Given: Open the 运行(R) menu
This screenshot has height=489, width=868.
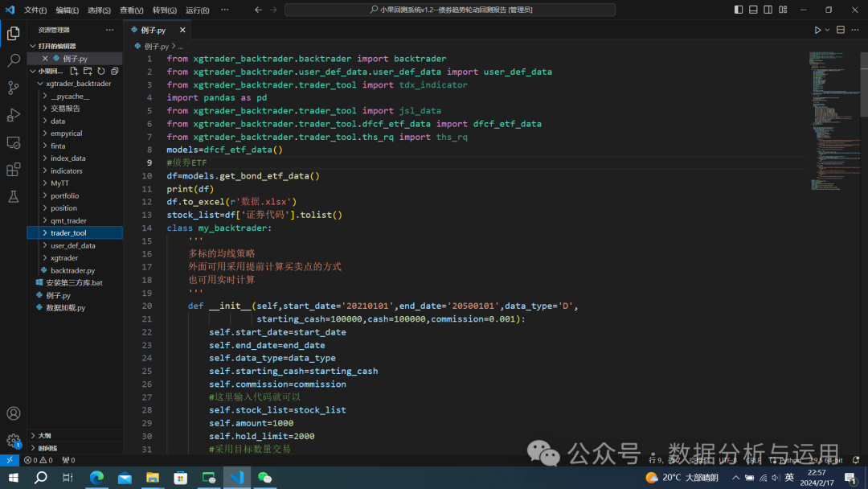Looking at the screenshot, I should (x=198, y=10).
